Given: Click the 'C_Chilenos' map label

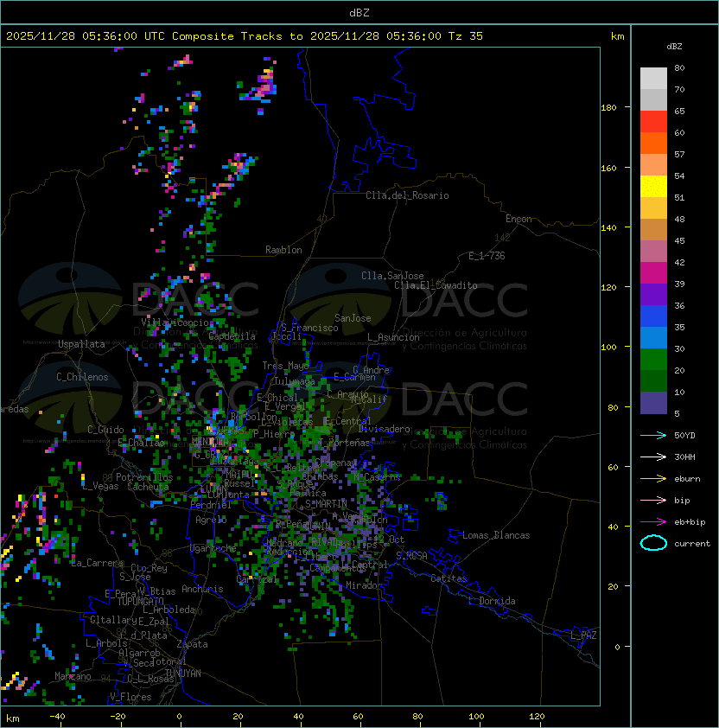Looking at the screenshot, I should pyautogui.click(x=82, y=377).
